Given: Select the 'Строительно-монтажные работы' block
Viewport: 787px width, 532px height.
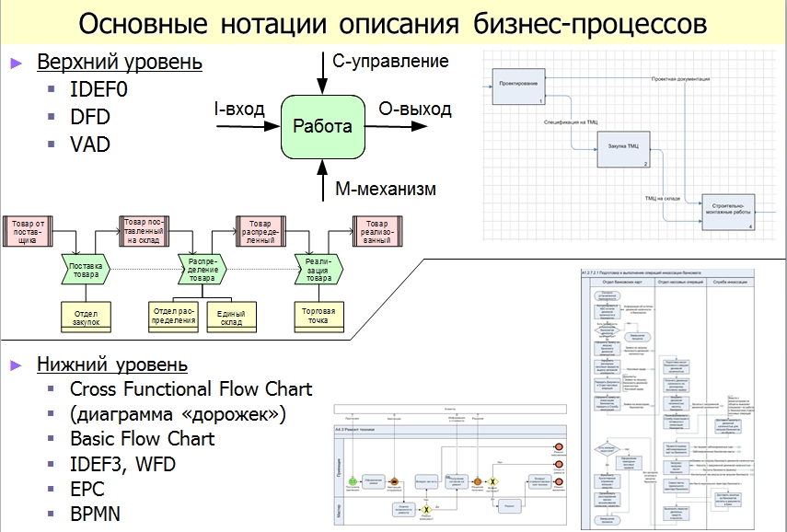Looking at the screenshot, I should (x=728, y=212).
